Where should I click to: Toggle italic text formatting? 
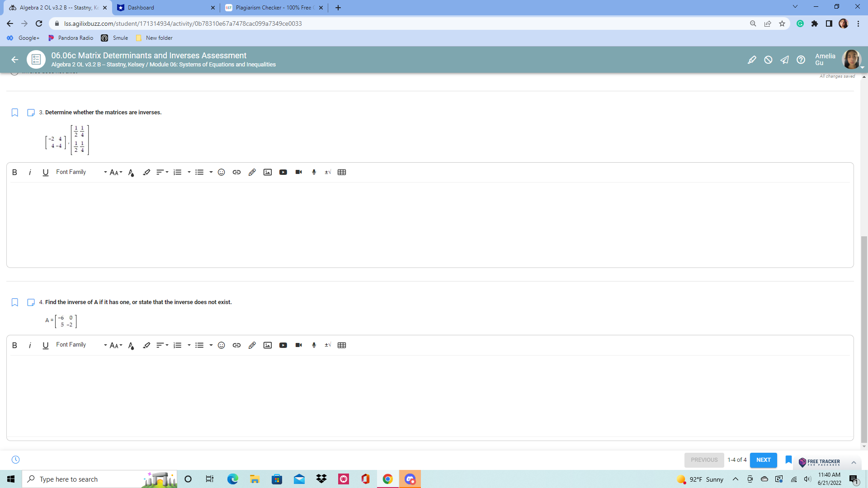(30, 172)
